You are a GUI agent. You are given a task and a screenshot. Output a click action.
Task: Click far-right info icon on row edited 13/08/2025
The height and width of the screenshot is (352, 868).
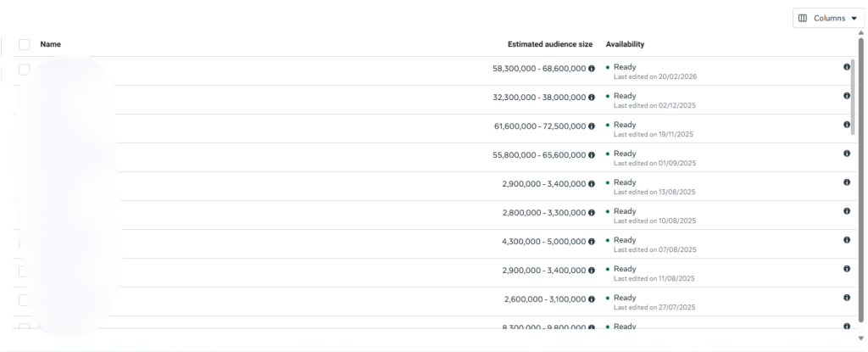[846, 182]
